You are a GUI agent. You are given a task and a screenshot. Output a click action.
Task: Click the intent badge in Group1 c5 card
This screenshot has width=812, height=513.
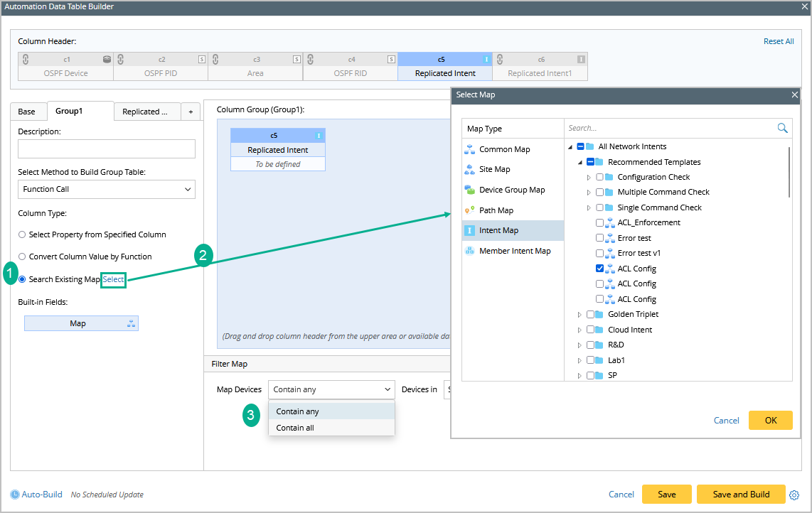coord(319,136)
